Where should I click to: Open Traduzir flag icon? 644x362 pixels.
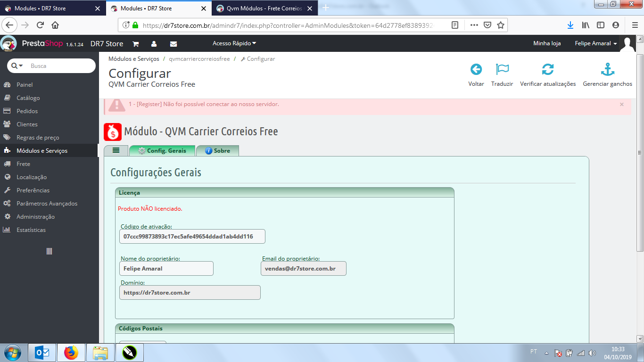coord(502,70)
